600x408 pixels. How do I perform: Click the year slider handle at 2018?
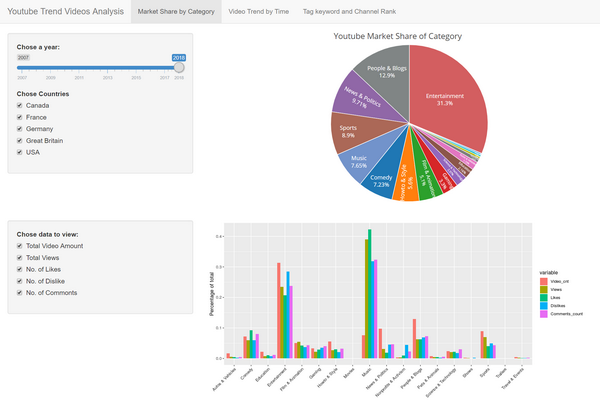click(180, 68)
